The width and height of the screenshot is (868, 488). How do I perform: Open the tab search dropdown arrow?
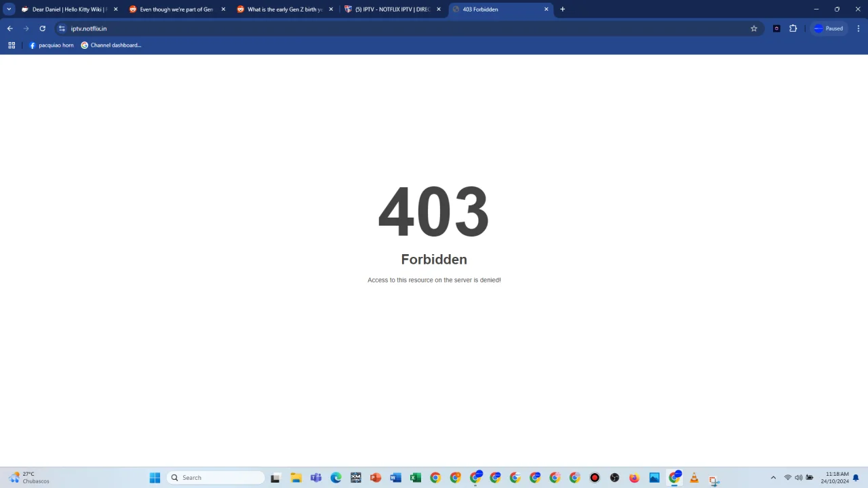(9, 9)
